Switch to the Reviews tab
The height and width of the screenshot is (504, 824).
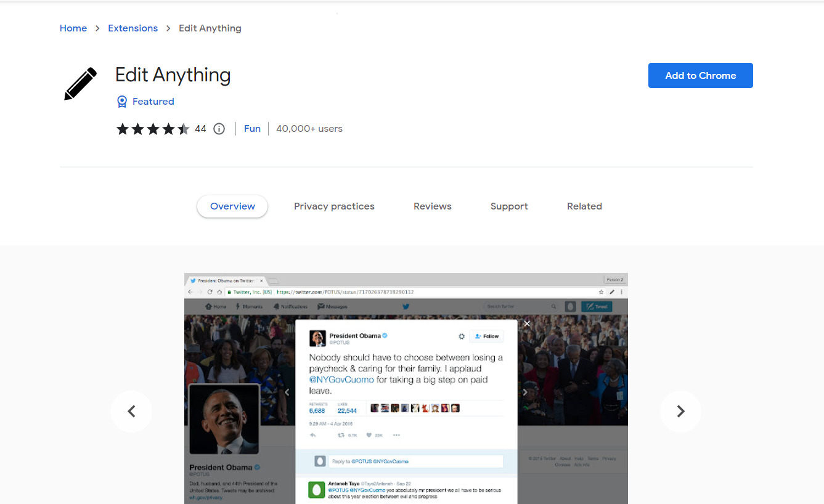432,206
